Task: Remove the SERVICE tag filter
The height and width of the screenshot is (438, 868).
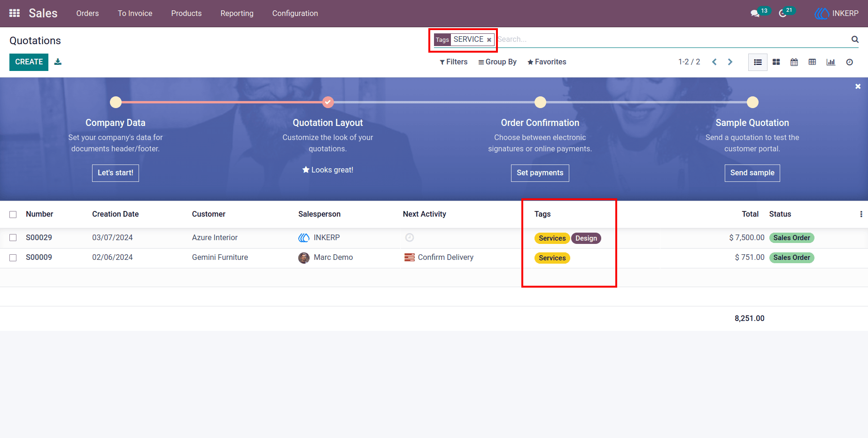Action: (x=489, y=40)
